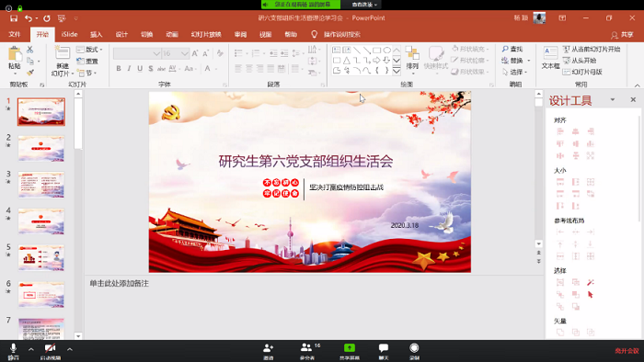Click the New Slide (新建幻灯片) icon
Viewport: 644px width, 362px height.
[x=63, y=53]
